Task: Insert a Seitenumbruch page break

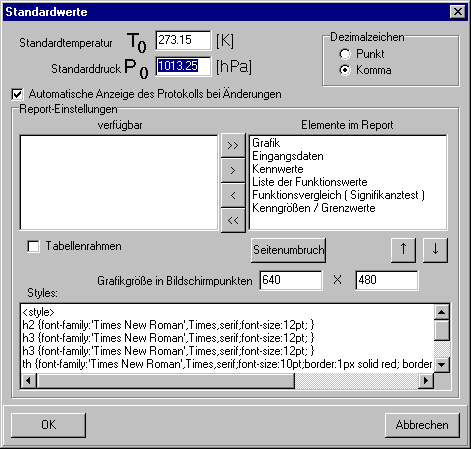Action: click(x=288, y=250)
